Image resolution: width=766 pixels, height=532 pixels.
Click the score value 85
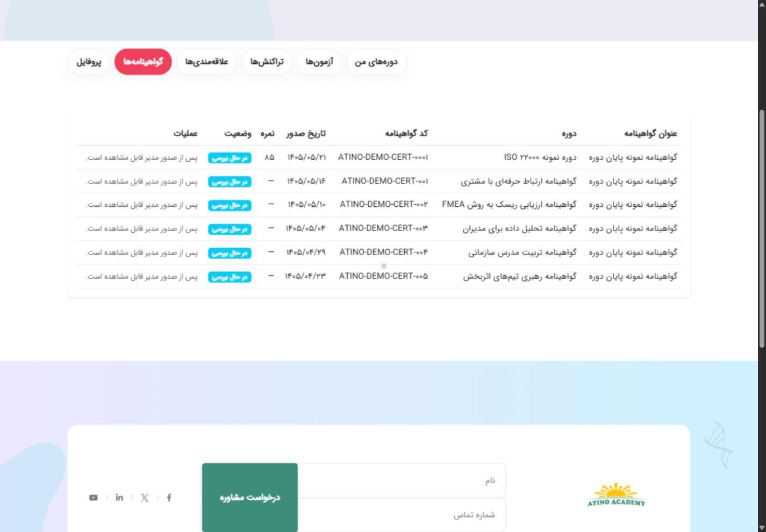click(269, 157)
